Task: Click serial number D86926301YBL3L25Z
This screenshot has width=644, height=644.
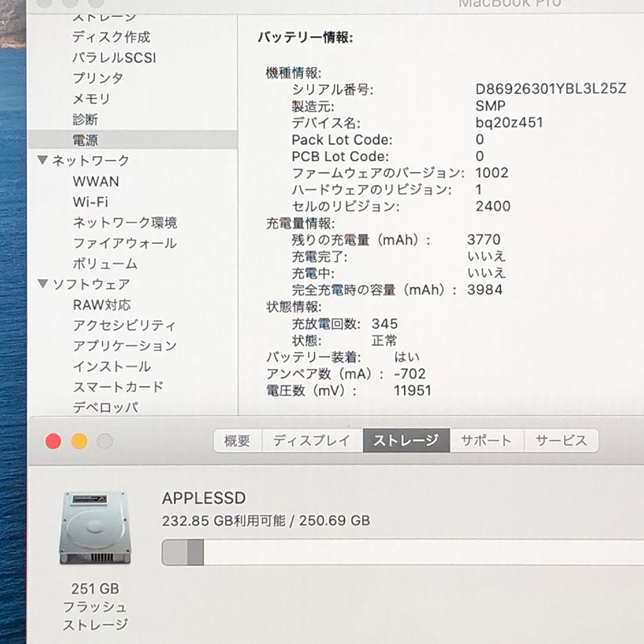Action: tap(551, 89)
